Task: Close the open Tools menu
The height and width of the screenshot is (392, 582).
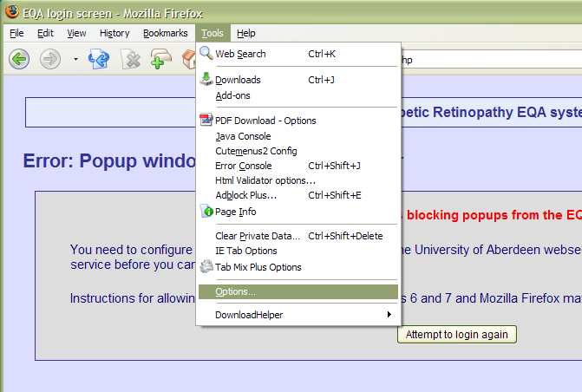Action: (213, 33)
